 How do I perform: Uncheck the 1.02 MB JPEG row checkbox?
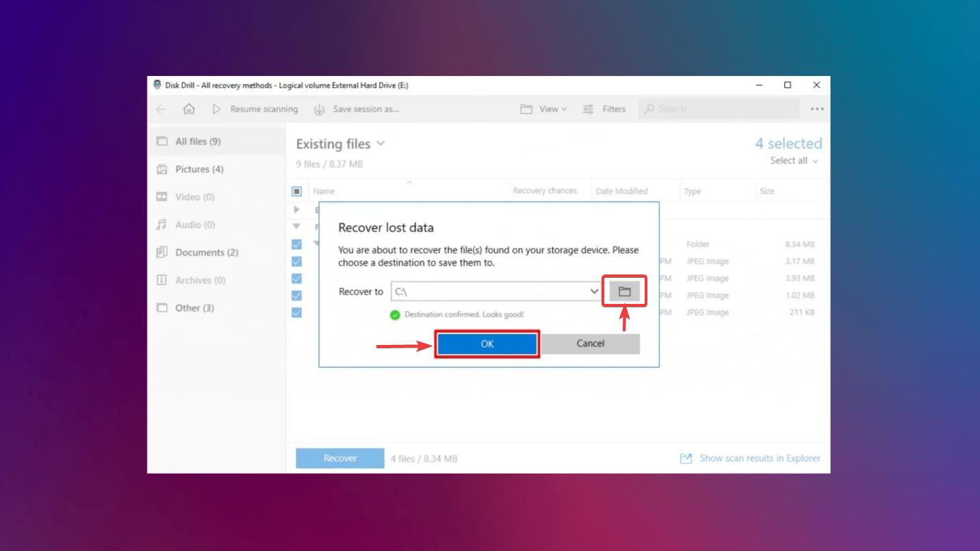(297, 296)
